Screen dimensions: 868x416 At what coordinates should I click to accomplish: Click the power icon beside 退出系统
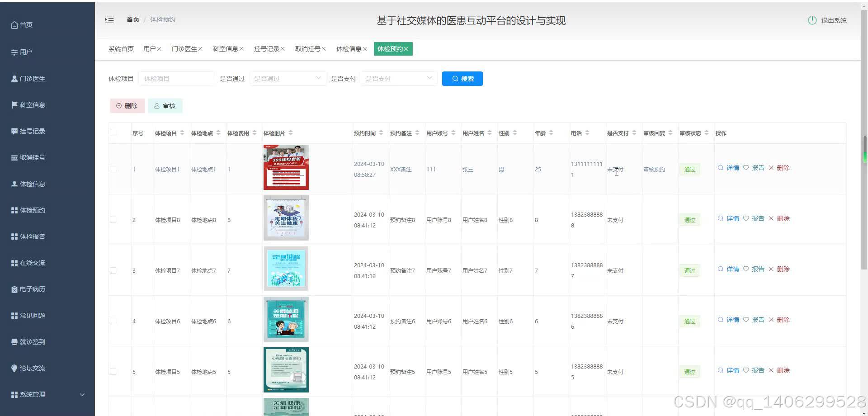click(x=812, y=20)
